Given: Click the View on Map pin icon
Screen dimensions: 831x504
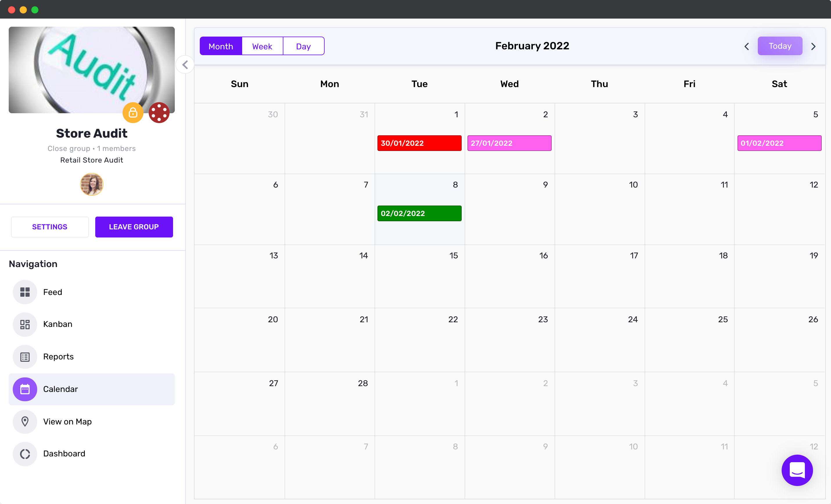Looking at the screenshot, I should tap(25, 422).
